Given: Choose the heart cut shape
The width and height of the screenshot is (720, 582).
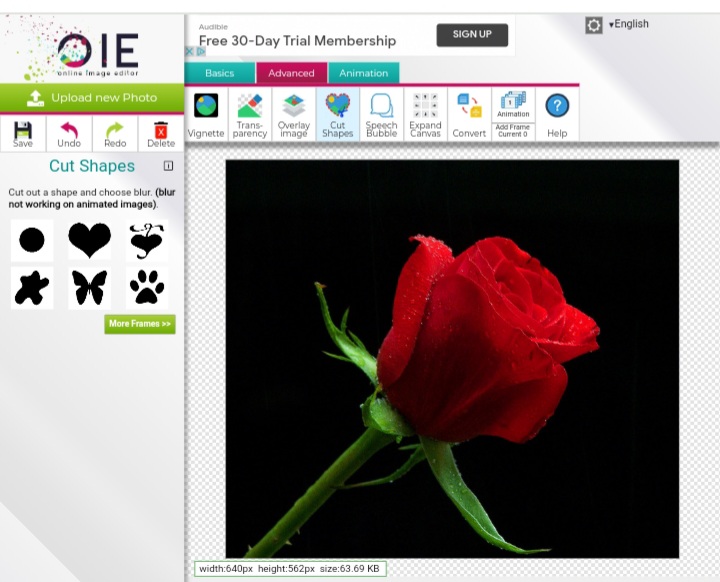Looking at the screenshot, I should pos(89,240).
